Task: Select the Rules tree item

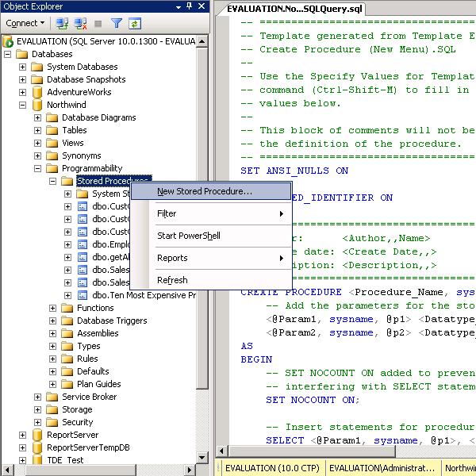Action: coord(87,359)
